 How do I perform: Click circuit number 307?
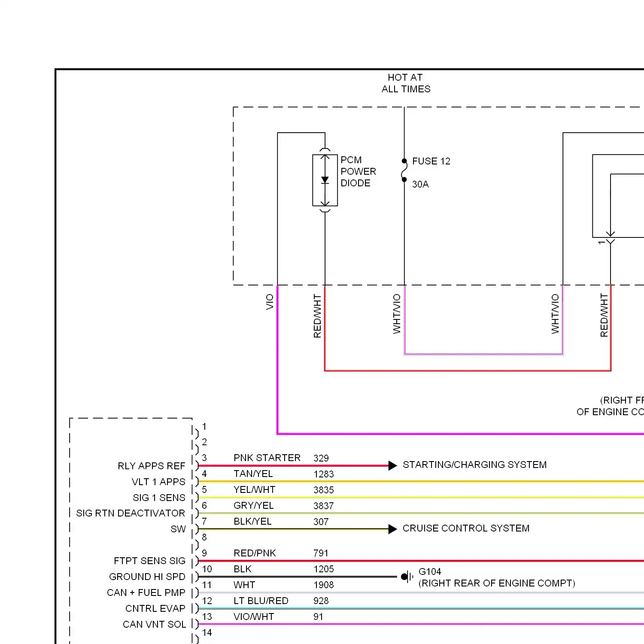[x=321, y=522]
